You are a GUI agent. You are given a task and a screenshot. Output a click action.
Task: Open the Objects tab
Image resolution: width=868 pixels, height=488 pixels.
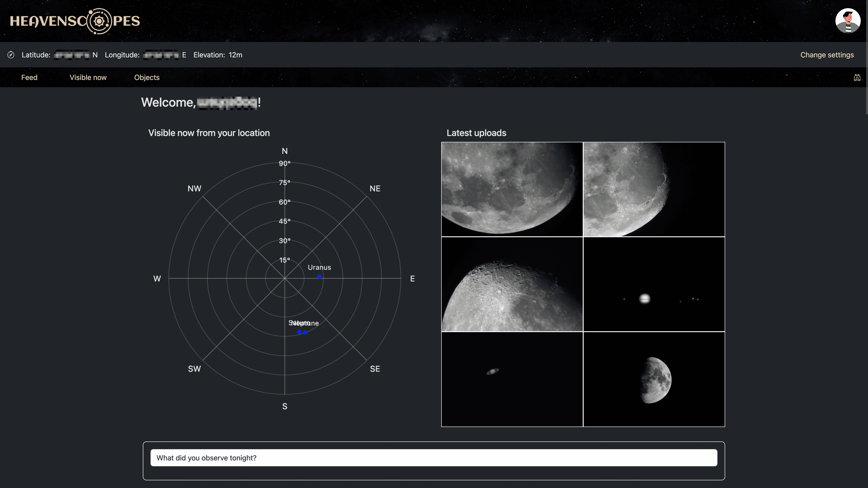pos(146,77)
